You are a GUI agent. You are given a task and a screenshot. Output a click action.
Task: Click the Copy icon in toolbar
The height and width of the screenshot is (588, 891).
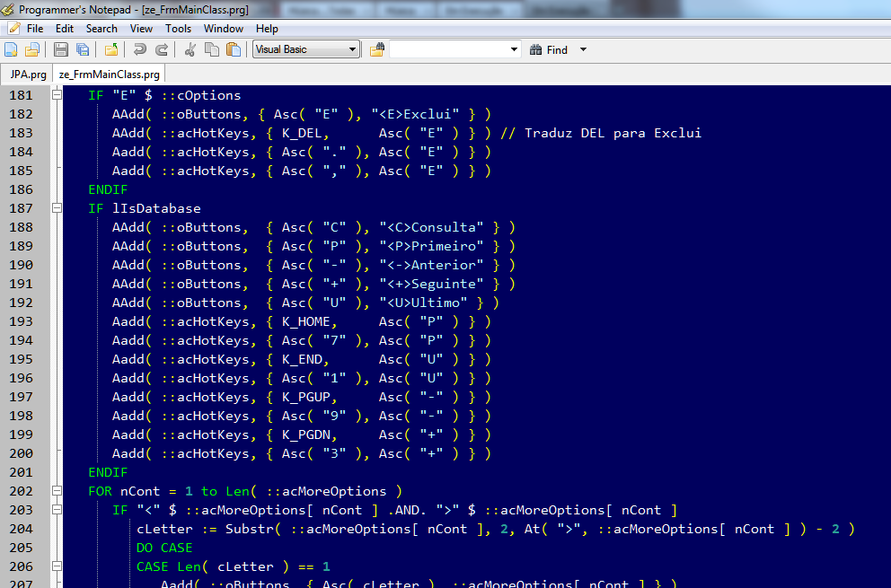click(212, 50)
